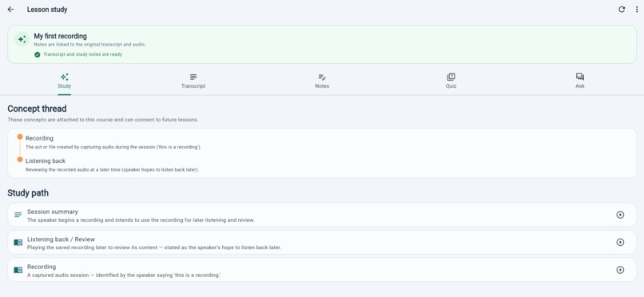Play the Recording study path item
The image size is (644, 297).
tap(620, 270)
